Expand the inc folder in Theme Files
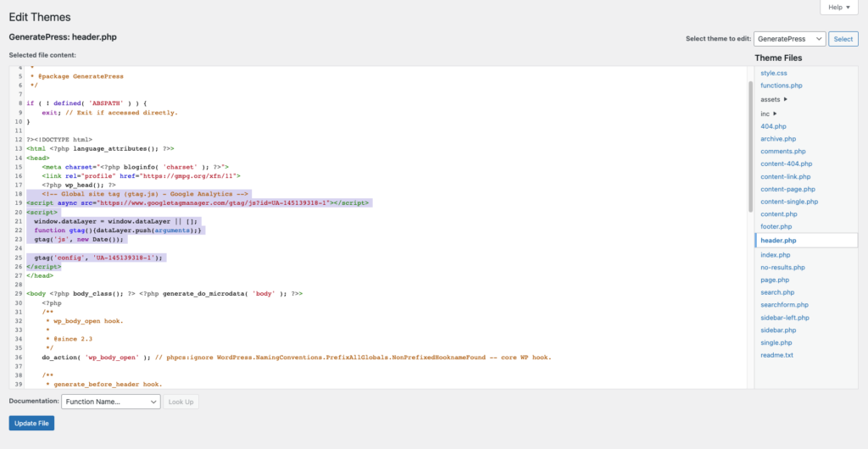The width and height of the screenshot is (868, 449). tap(769, 114)
